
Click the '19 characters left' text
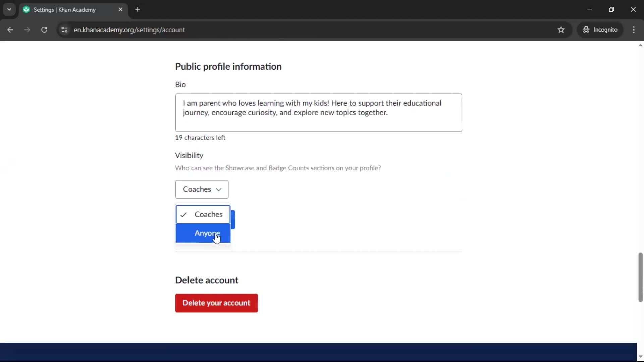200,138
